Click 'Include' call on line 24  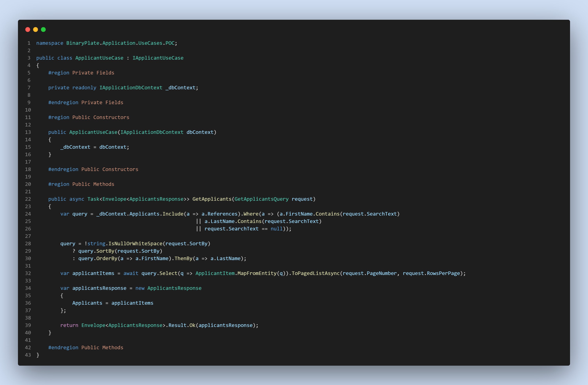point(173,214)
